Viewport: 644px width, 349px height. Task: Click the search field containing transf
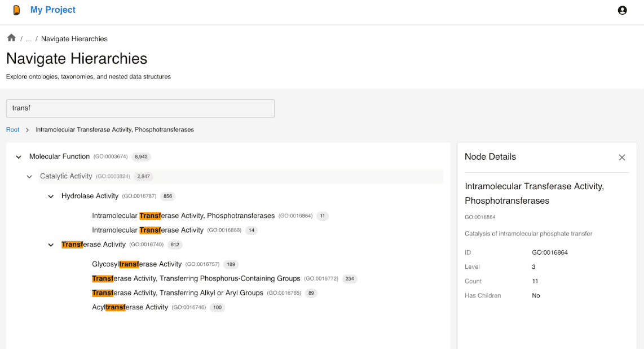tap(140, 108)
